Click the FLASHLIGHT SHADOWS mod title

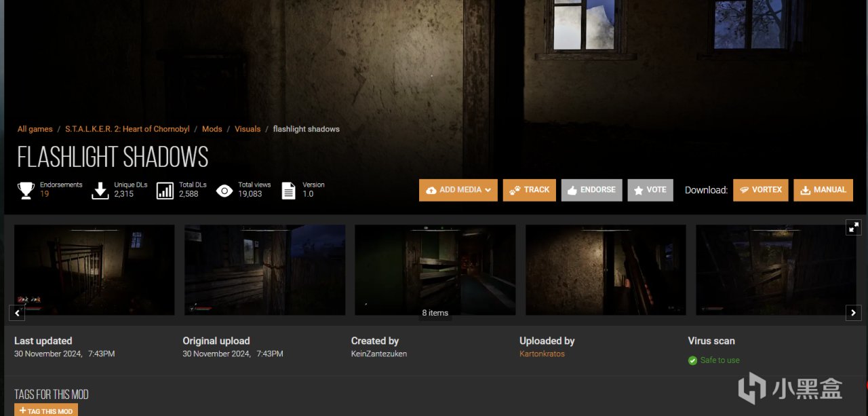tap(113, 157)
